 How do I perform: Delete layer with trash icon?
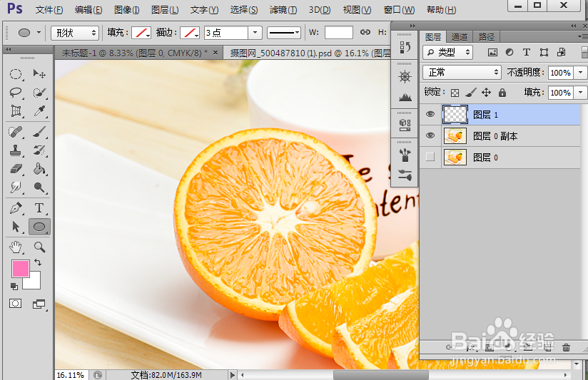click(567, 348)
